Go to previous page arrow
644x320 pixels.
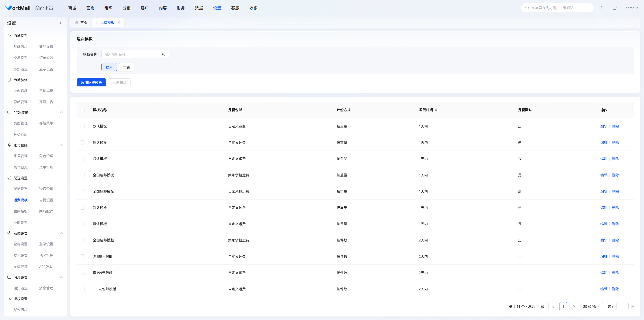click(552, 306)
